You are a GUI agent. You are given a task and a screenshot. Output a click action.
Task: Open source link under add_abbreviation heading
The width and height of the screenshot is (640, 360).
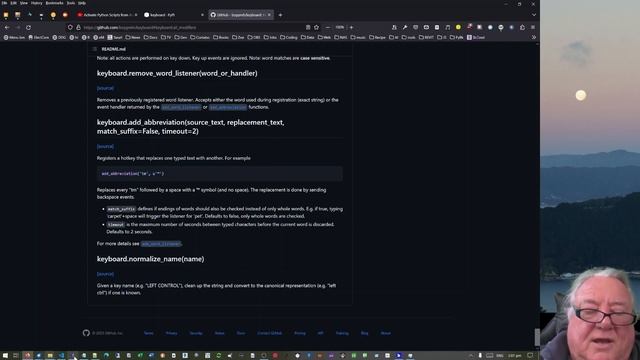105,146
